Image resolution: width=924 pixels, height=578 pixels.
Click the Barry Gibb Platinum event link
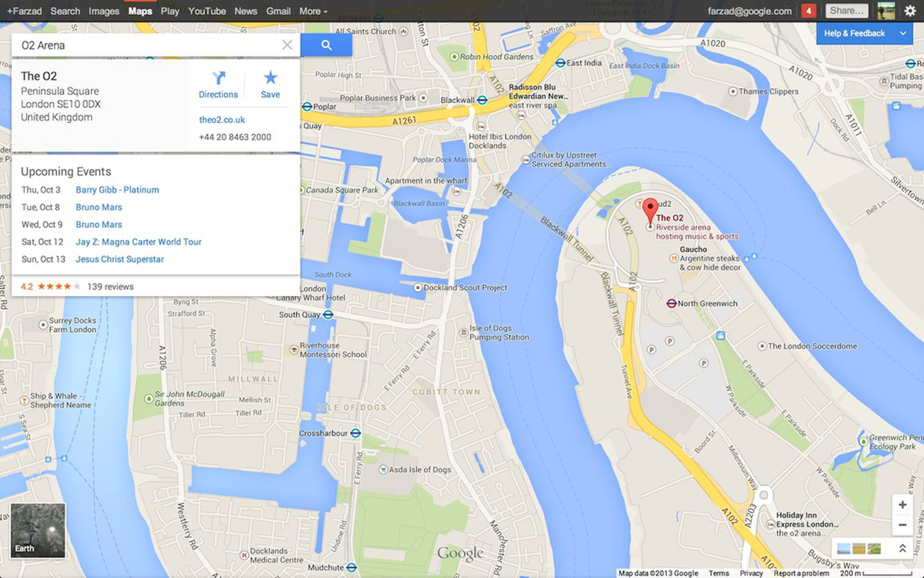[116, 190]
